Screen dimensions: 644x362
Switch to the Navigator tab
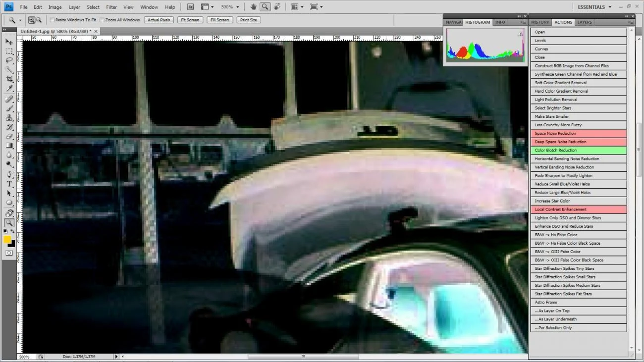pyautogui.click(x=453, y=22)
